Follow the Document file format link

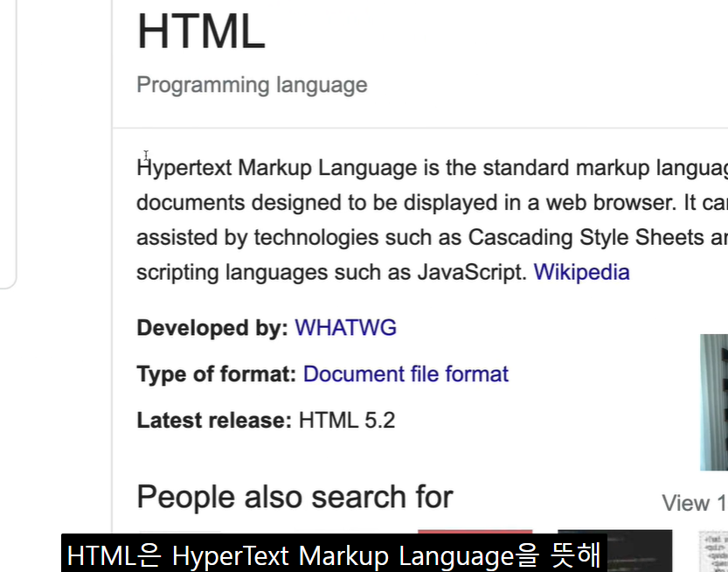click(406, 374)
